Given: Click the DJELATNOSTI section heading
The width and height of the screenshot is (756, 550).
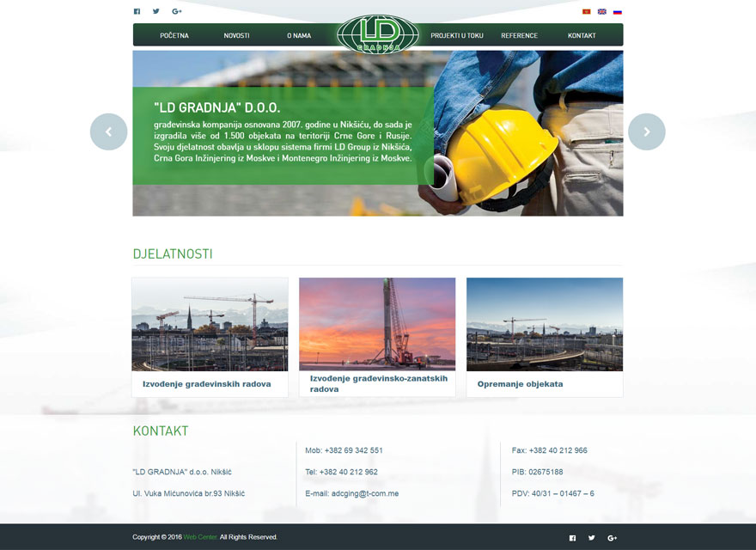Looking at the screenshot, I should point(173,254).
